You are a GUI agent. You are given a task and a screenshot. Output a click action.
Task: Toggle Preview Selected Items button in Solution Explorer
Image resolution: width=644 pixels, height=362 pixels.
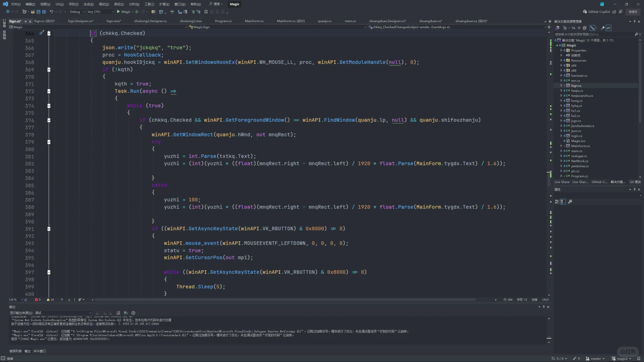tap(608, 28)
